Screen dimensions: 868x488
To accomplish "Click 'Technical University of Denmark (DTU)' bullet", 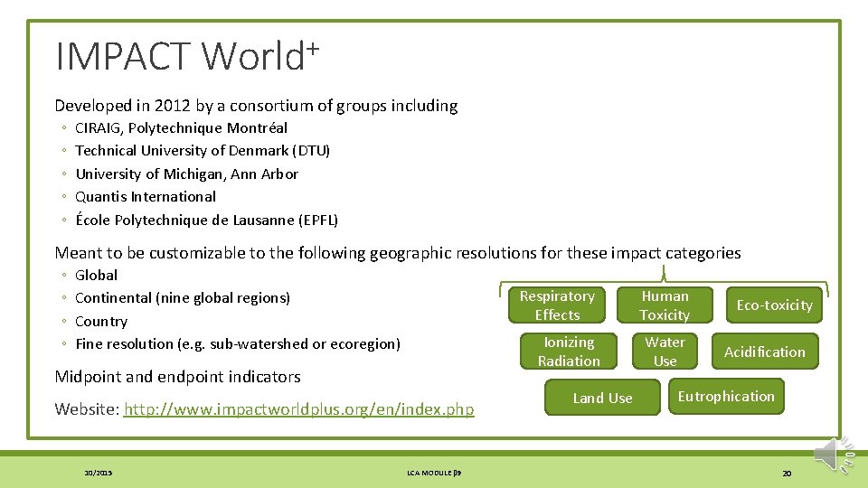I will coord(203,151).
